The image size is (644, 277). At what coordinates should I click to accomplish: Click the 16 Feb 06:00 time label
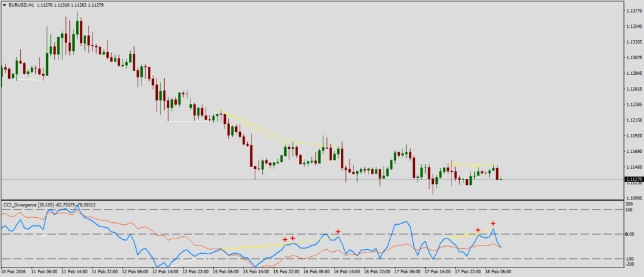(x=317, y=271)
